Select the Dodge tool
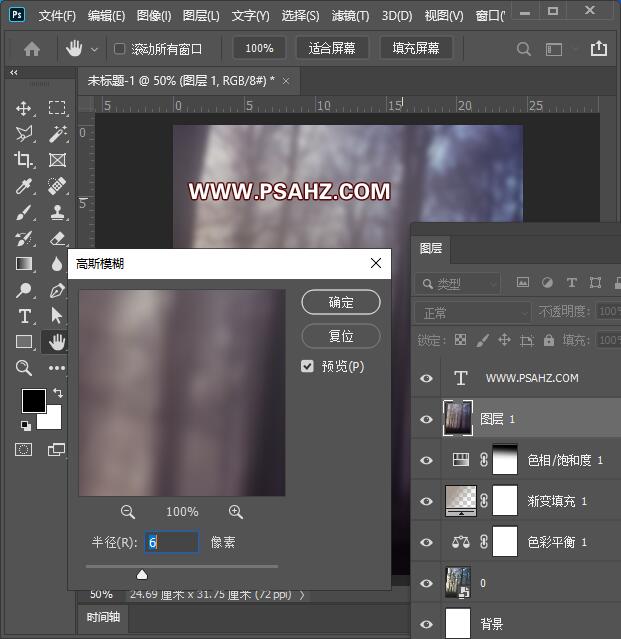This screenshot has height=639, width=621. [x=24, y=290]
